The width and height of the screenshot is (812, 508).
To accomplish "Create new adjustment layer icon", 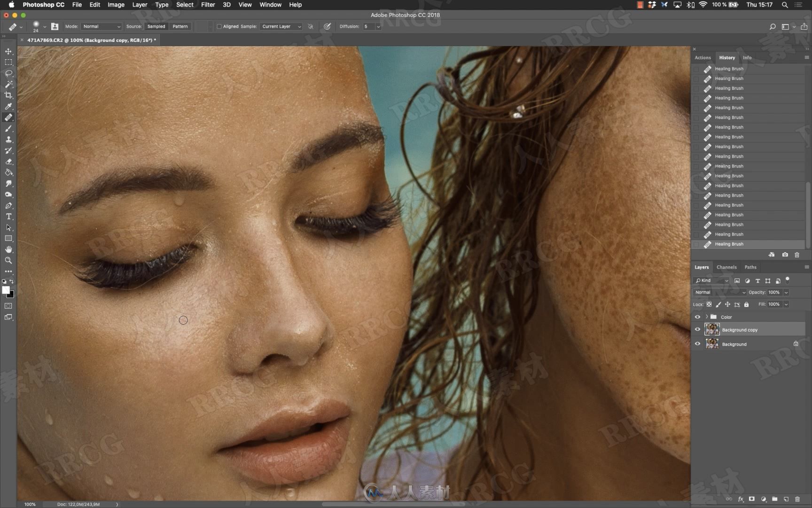I will click(763, 499).
